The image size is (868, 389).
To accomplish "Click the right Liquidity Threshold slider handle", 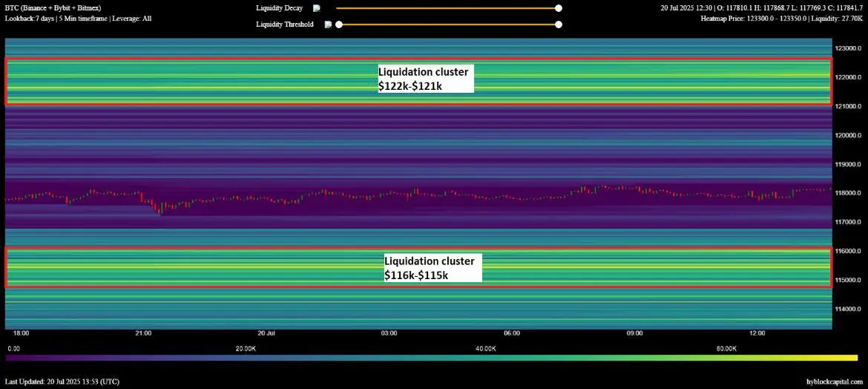I will 559,24.
